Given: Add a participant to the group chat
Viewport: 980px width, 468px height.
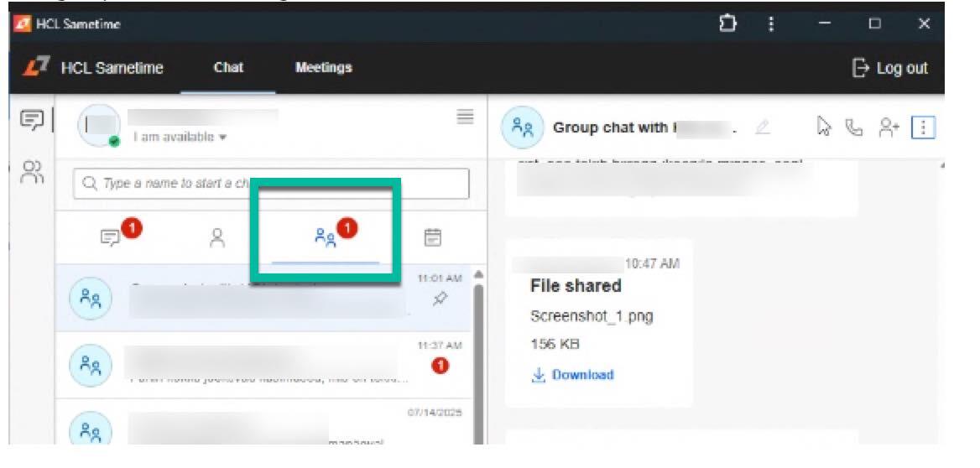Looking at the screenshot, I should point(889,127).
